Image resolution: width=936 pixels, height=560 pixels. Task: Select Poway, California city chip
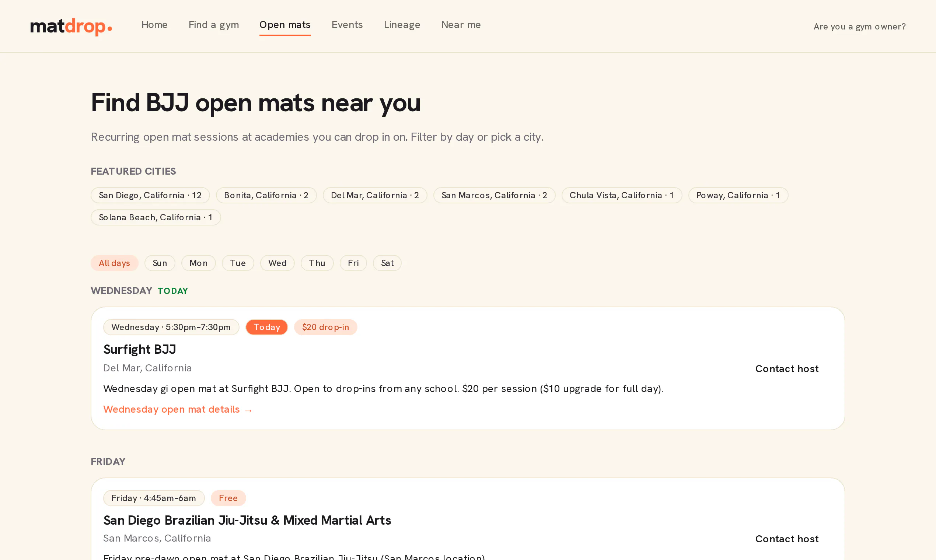click(738, 195)
